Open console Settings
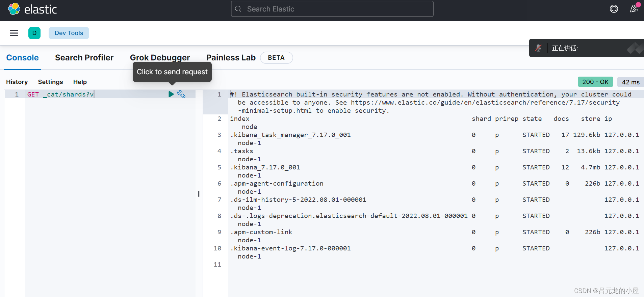This screenshot has height=297, width=644. (x=50, y=82)
